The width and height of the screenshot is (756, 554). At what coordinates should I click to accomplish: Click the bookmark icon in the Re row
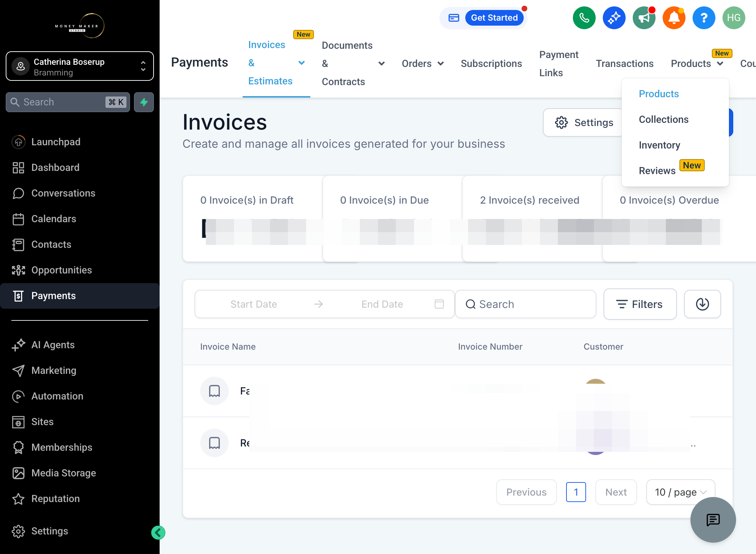[214, 443]
